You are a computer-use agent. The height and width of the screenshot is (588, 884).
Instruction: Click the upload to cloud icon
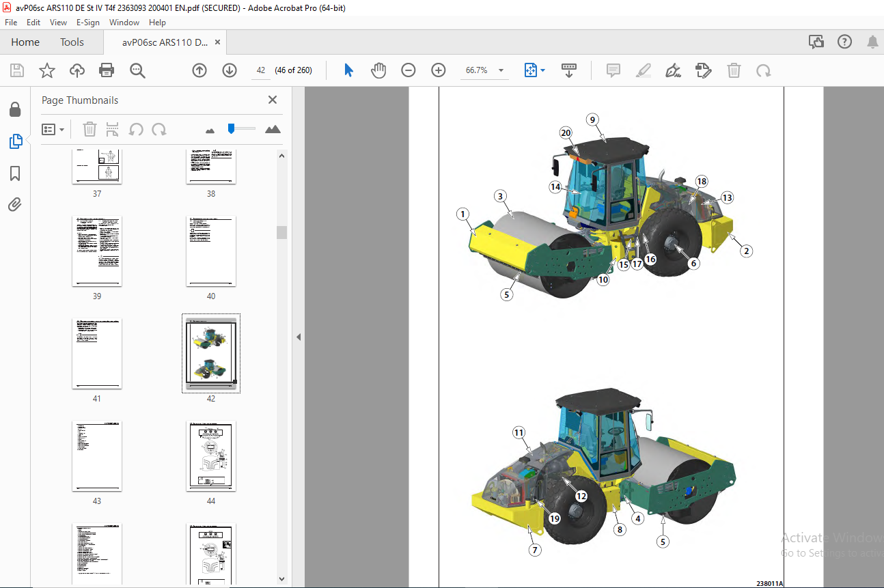pyautogui.click(x=77, y=70)
